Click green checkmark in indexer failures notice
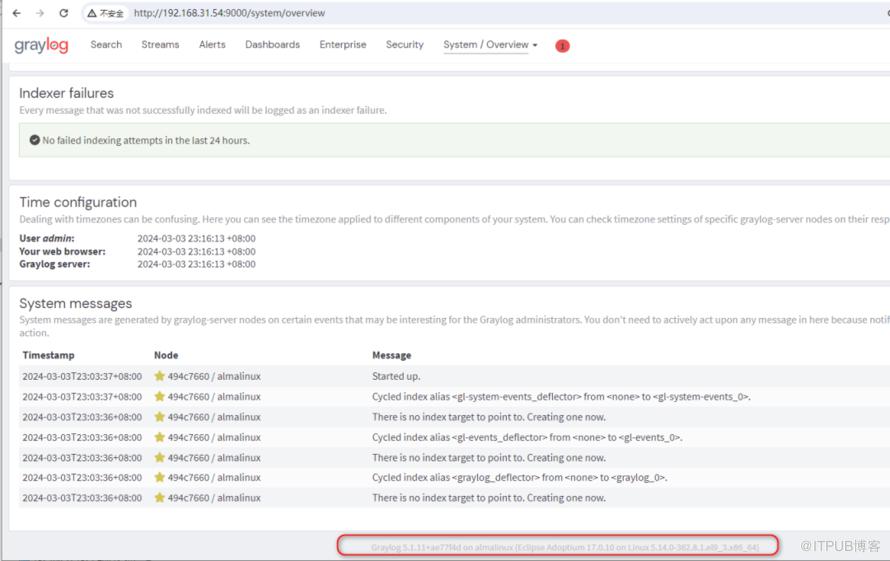The width and height of the screenshot is (890, 561). [34, 141]
